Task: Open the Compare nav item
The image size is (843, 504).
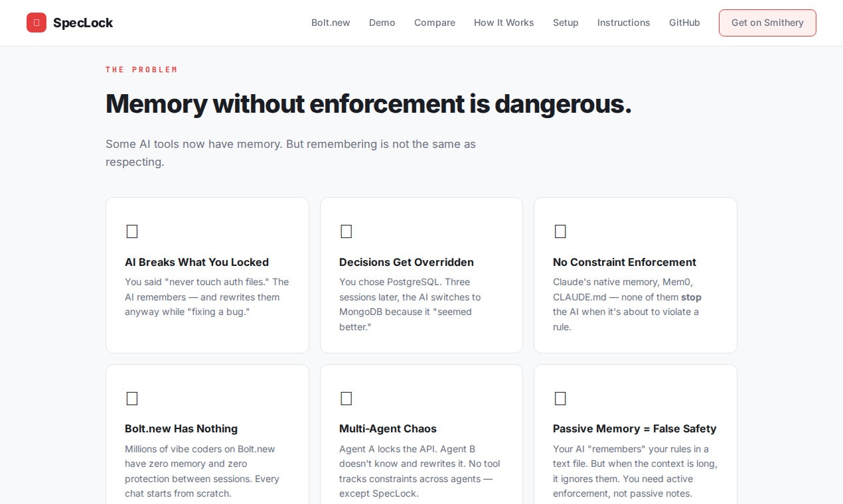Action: [x=435, y=23]
